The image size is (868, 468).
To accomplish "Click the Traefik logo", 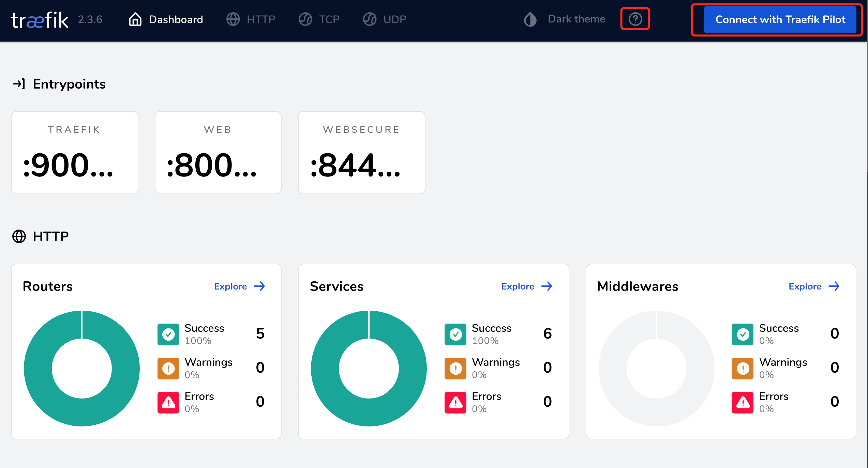I will coord(40,20).
